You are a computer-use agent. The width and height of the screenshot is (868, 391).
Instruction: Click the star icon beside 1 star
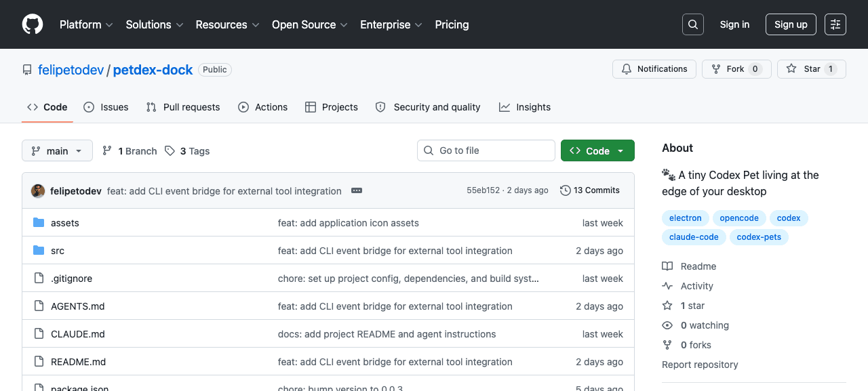tap(667, 306)
